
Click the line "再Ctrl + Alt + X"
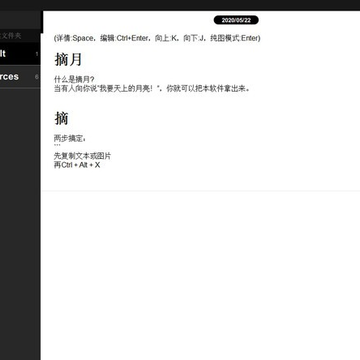[x=77, y=165]
